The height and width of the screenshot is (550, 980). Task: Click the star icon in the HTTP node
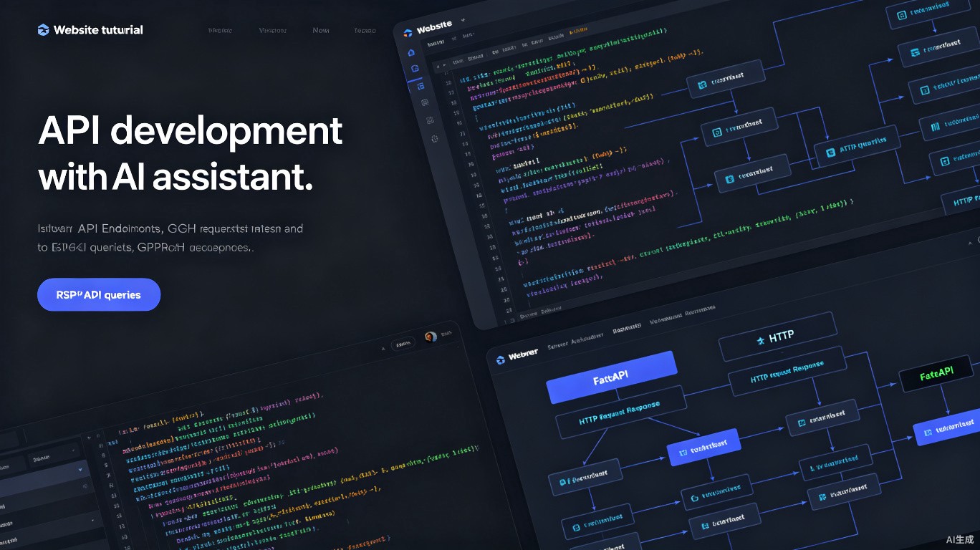762,339
